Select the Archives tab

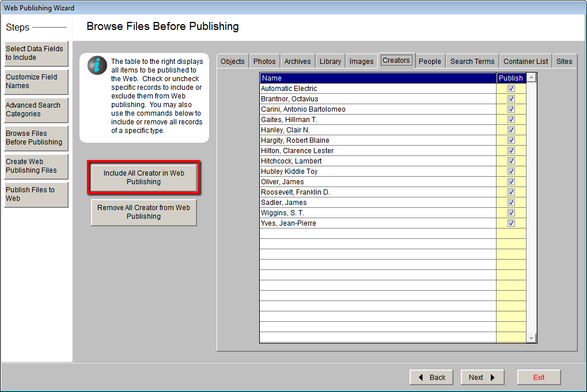[x=297, y=60]
